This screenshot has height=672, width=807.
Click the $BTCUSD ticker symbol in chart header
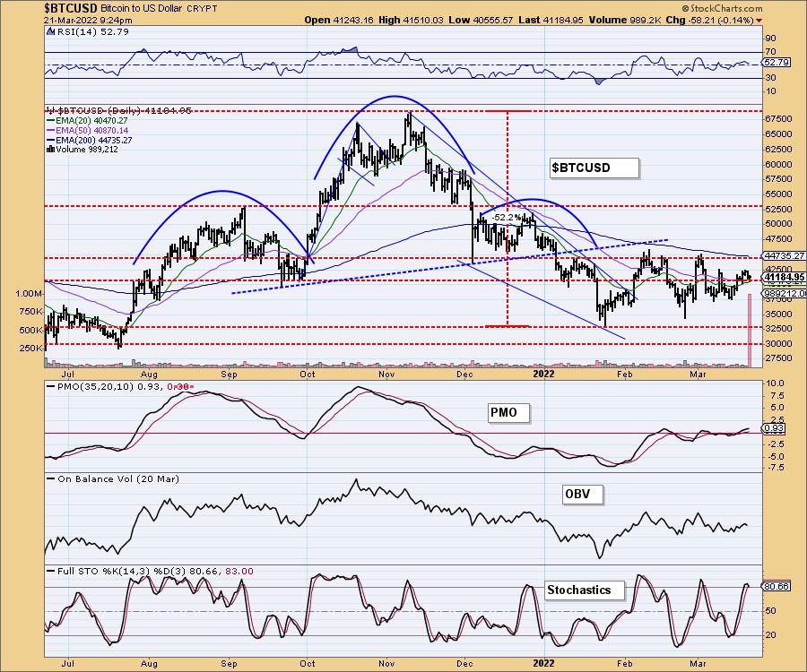(x=71, y=8)
